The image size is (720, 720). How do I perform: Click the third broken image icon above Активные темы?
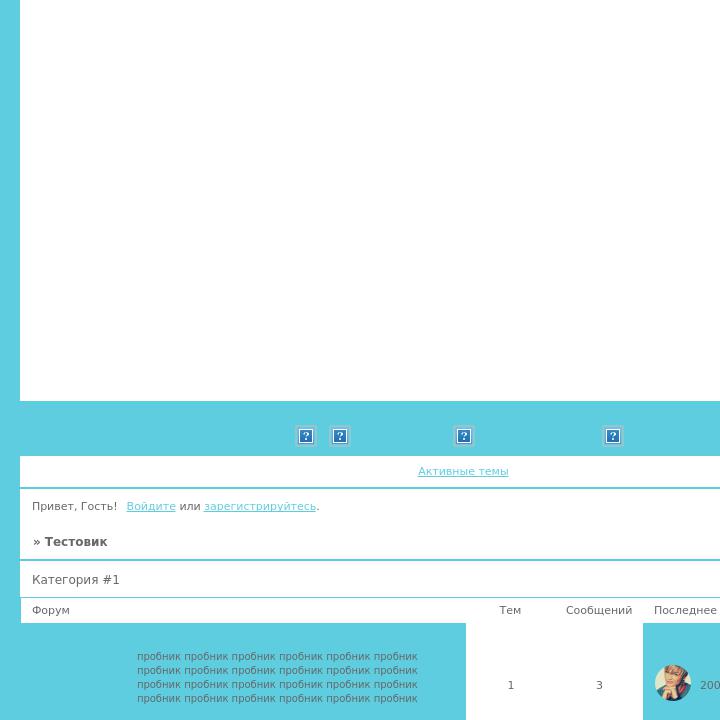(x=464, y=436)
